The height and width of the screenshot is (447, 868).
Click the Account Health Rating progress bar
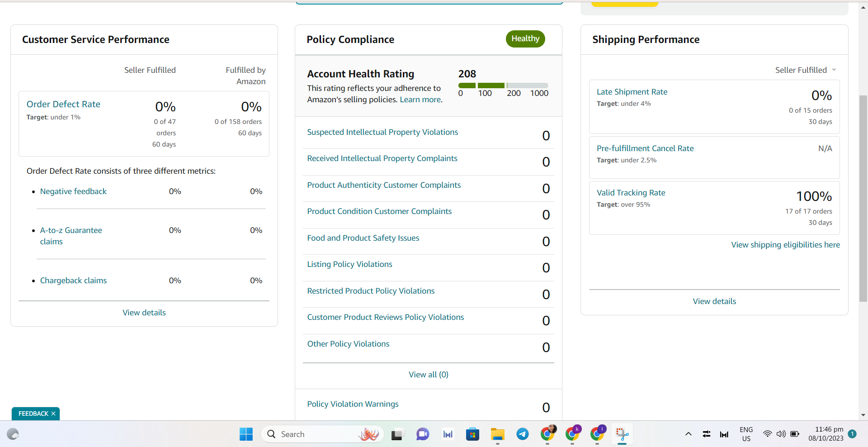pyautogui.click(x=503, y=86)
